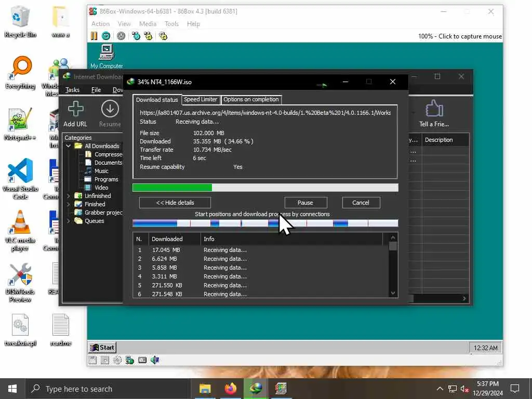The height and width of the screenshot is (399, 532).
Task: Click the Internet Download Manager taskbar icon
Action: [x=256, y=389]
